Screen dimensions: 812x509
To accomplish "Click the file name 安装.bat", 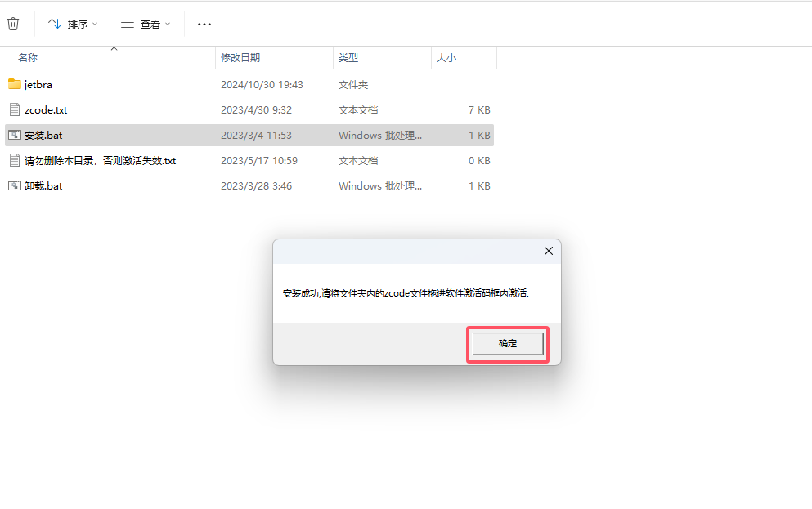I will pos(43,135).
